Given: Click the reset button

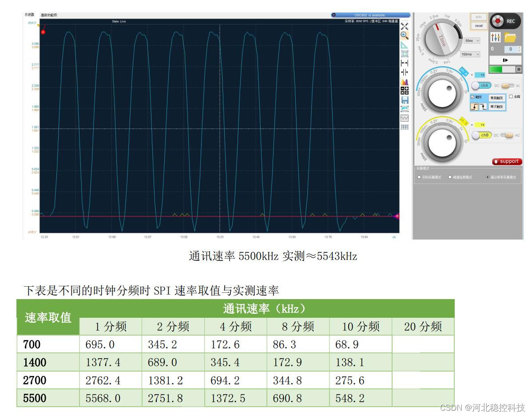Looking at the screenshot, I should click(x=478, y=26).
